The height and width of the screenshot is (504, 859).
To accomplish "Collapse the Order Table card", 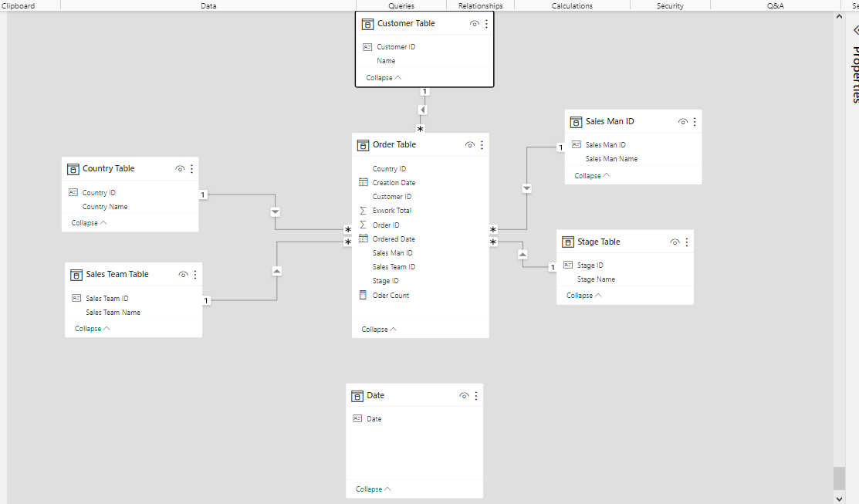I will coord(379,330).
